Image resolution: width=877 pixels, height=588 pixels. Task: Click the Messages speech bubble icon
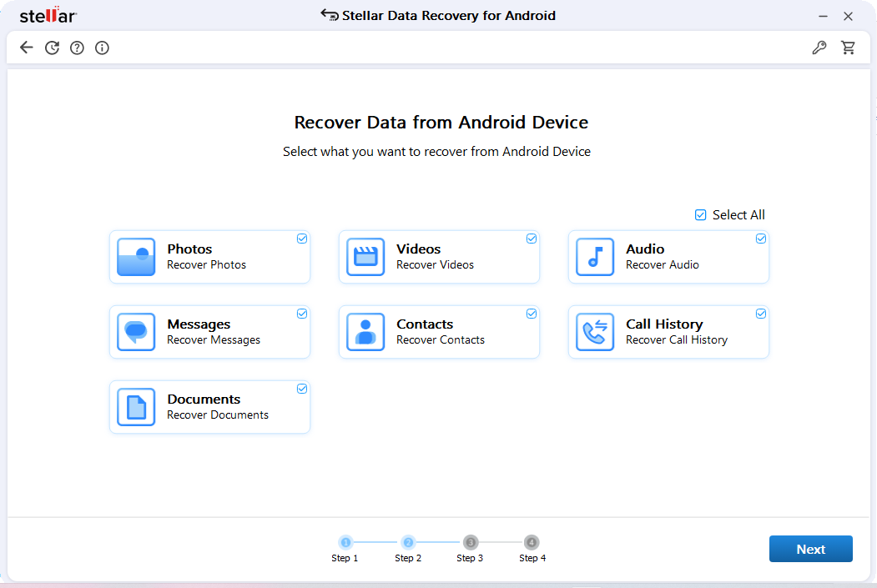pos(136,332)
